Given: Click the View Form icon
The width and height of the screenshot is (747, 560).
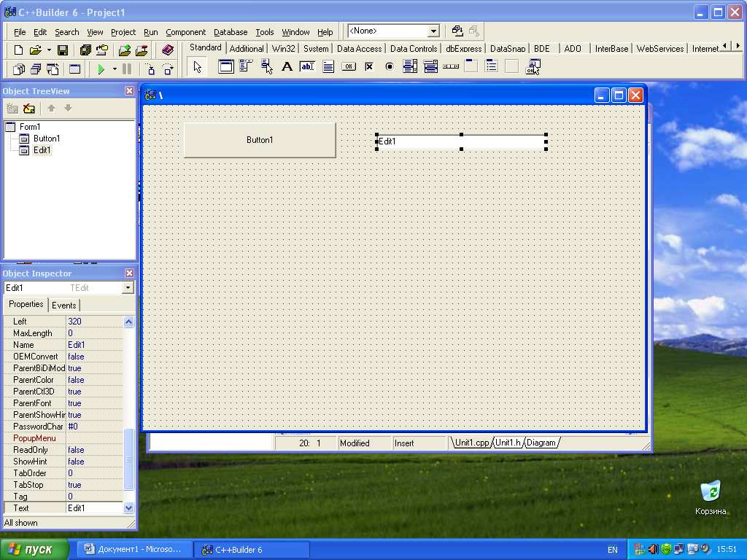Looking at the screenshot, I should [x=36, y=69].
